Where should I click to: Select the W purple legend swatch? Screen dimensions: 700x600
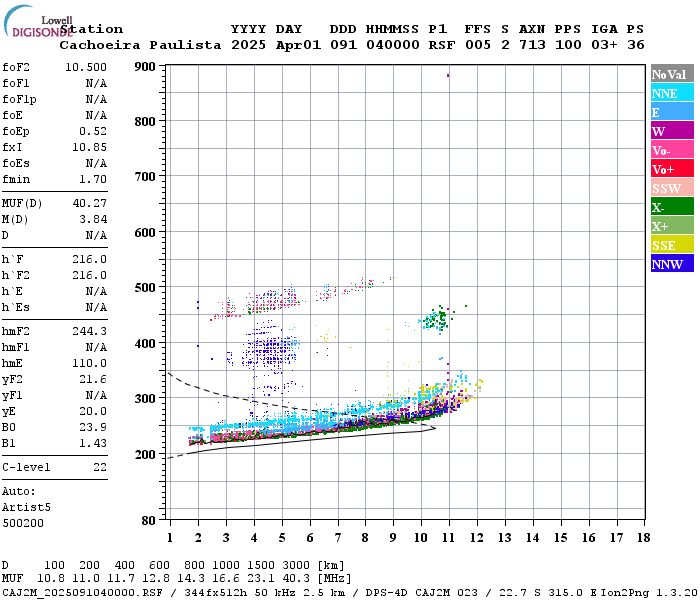(672, 131)
